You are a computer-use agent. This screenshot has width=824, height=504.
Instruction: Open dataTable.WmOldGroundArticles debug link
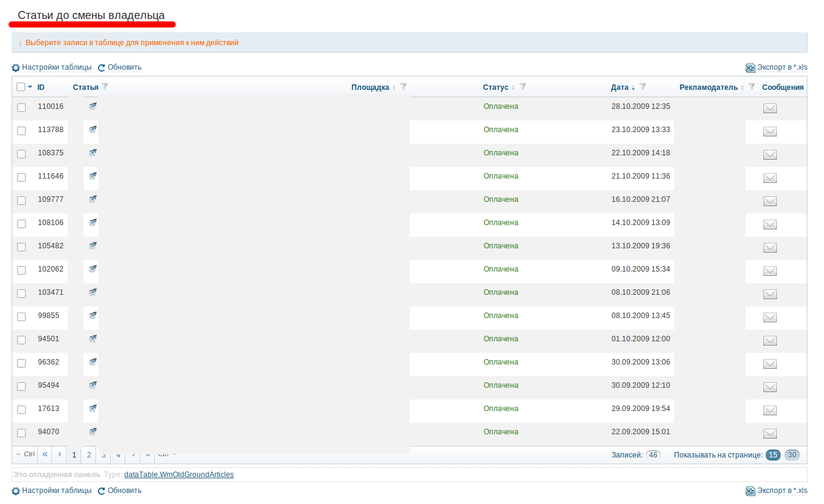(179, 474)
